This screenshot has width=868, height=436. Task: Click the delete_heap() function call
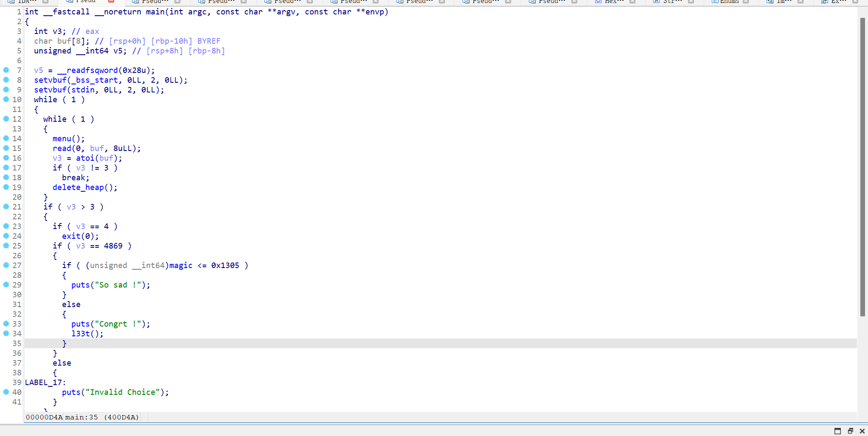85,187
